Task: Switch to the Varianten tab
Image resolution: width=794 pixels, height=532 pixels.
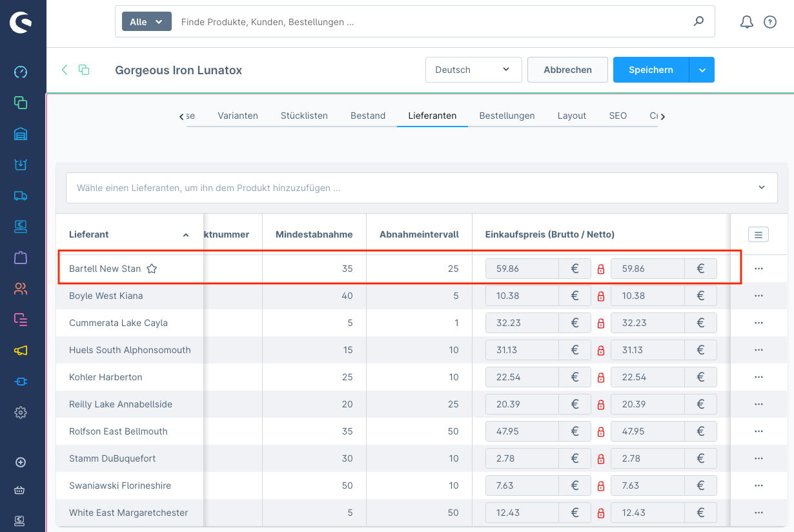Action: click(x=238, y=116)
